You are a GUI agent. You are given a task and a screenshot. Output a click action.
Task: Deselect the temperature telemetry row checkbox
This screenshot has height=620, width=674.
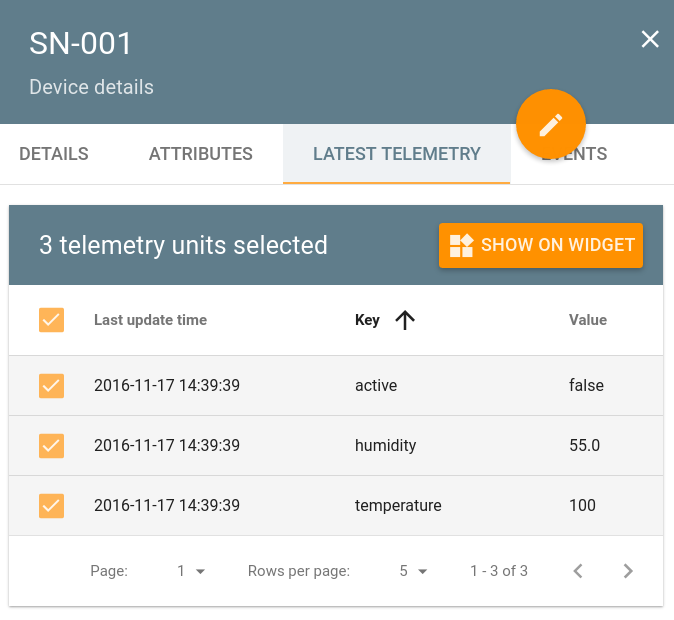[51, 506]
